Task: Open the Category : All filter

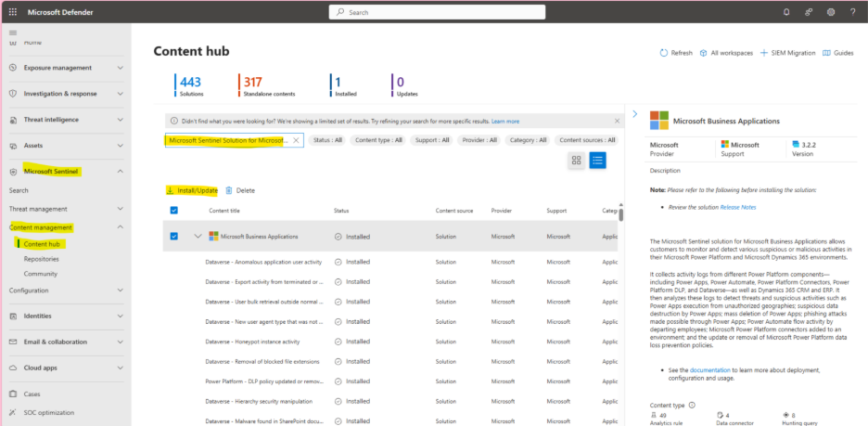Action: (528, 140)
